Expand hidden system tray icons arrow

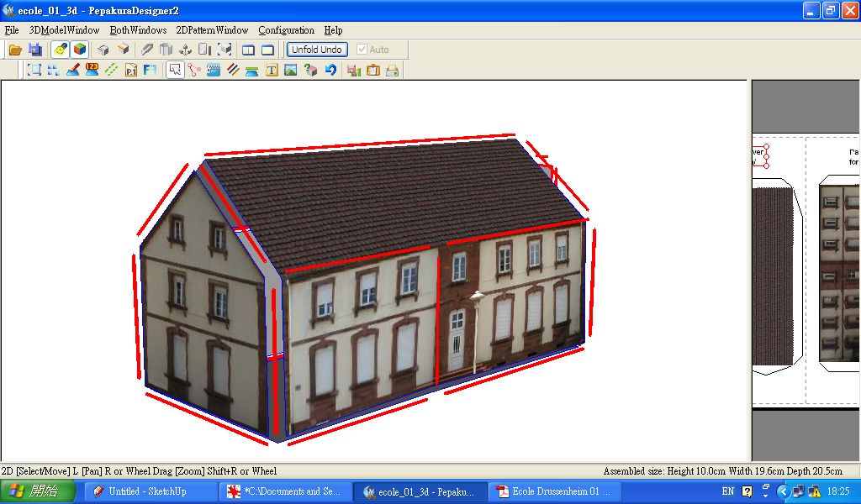(x=783, y=491)
